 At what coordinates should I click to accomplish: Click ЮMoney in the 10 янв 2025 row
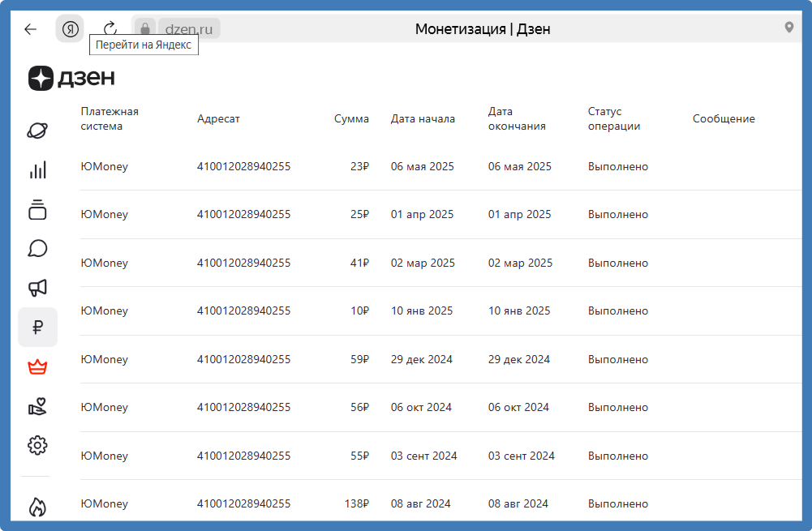tap(104, 310)
